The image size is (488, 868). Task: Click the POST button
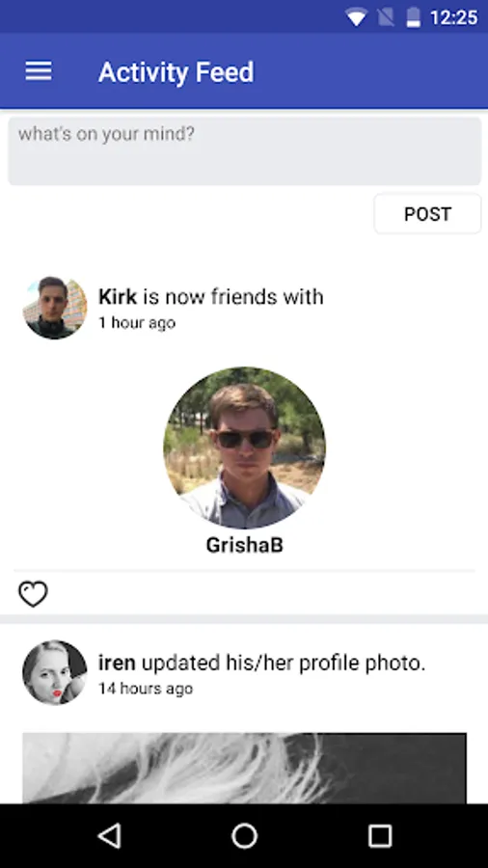427,214
